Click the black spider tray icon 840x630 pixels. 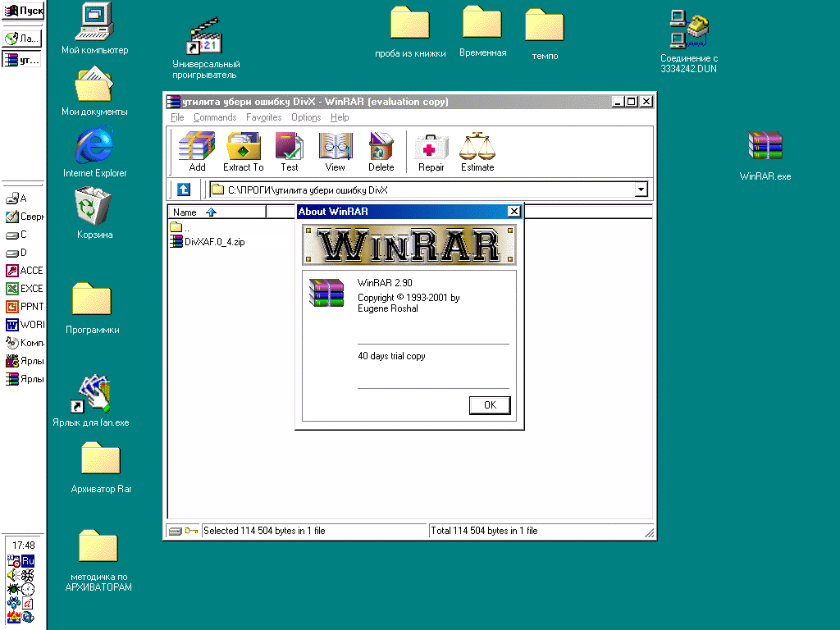[x=13, y=589]
